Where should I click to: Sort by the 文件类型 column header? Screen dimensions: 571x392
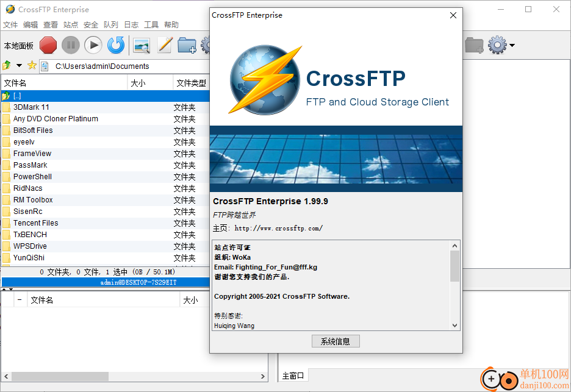point(192,83)
